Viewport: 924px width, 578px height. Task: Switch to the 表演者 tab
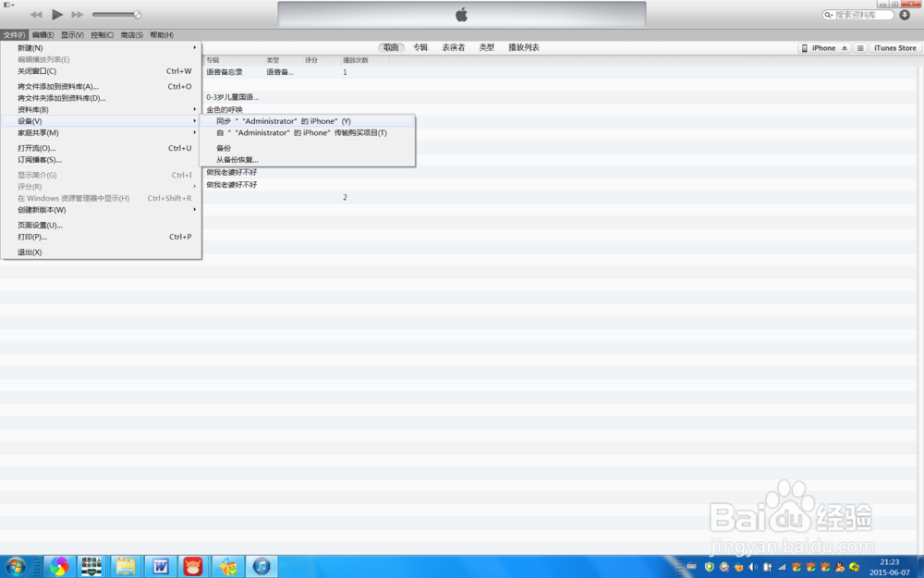point(454,47)
